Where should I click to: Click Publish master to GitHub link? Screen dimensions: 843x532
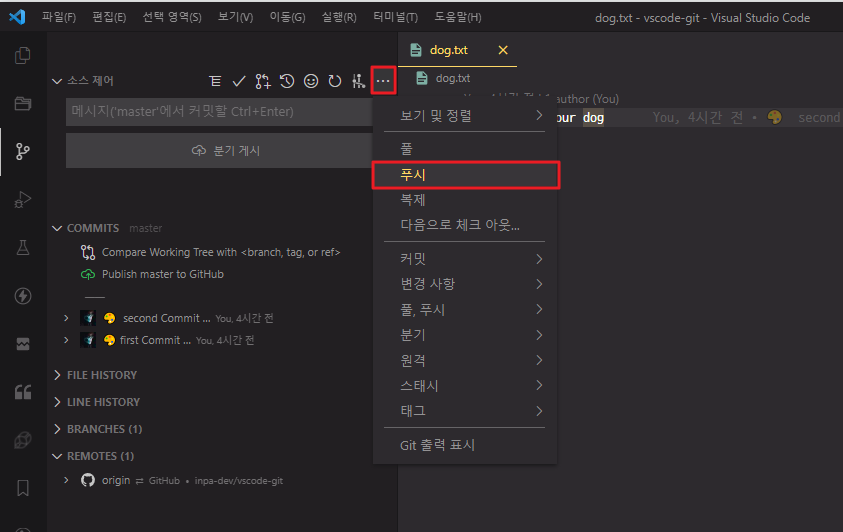point(162,274)
